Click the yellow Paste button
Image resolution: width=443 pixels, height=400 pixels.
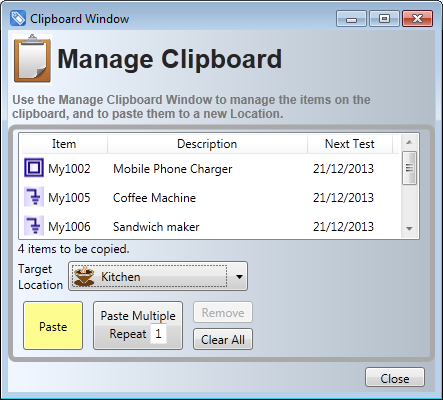pos(53,326)
